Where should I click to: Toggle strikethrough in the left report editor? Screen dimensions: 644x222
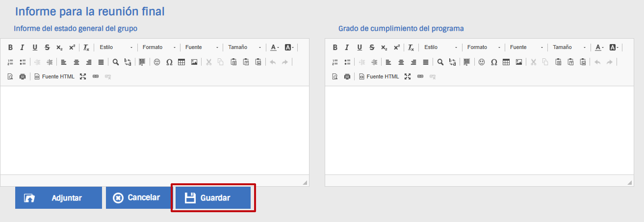coord(47,48)
